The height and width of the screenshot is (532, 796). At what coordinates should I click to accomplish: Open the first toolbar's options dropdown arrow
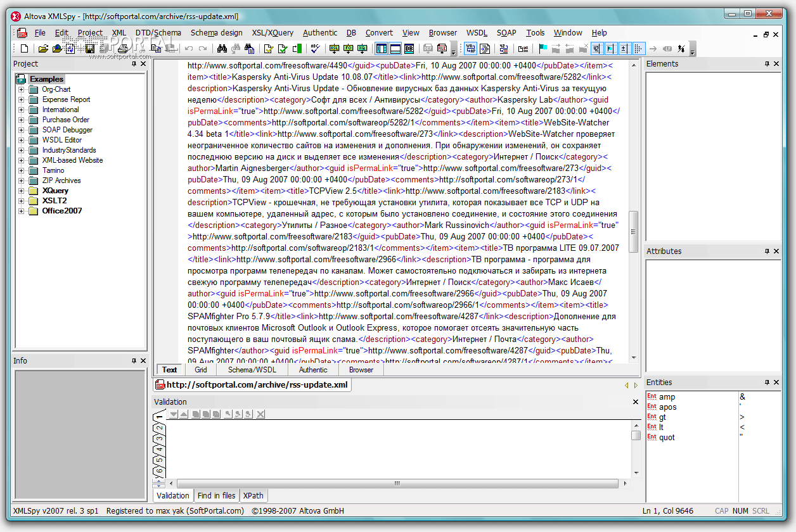(453, 49)
